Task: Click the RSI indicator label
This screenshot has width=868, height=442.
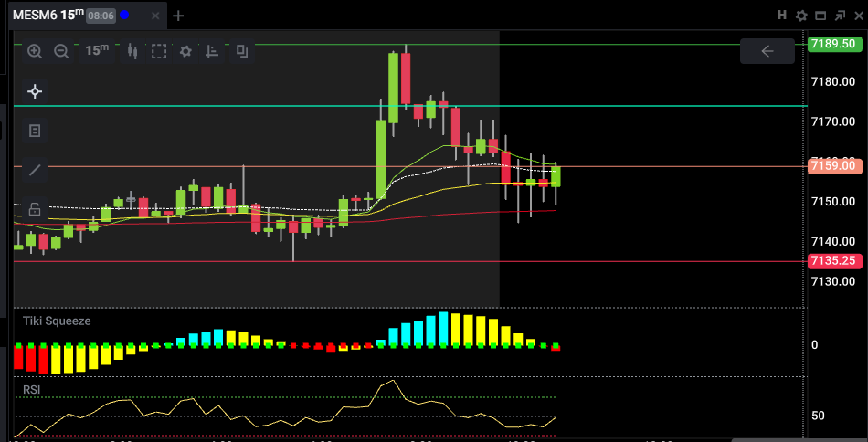Action: 32,389
